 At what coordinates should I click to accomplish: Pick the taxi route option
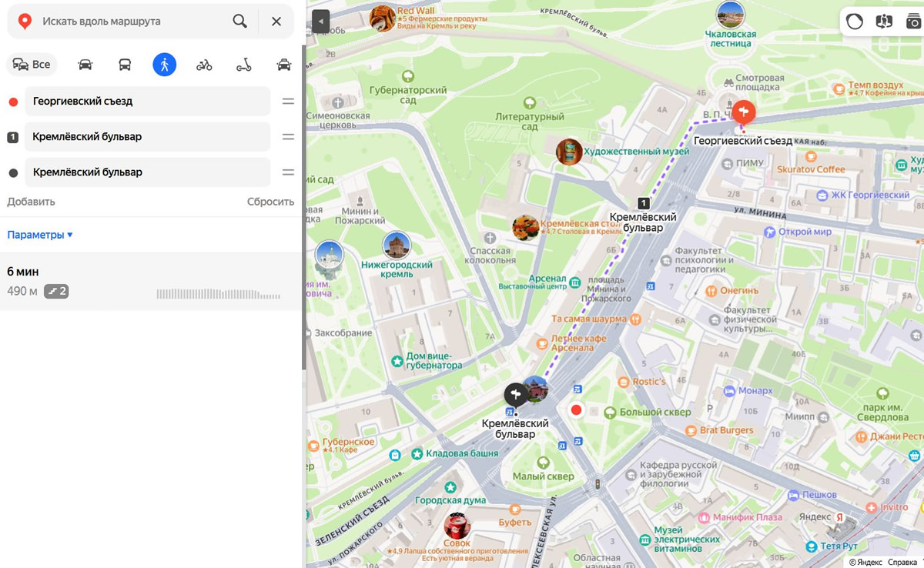click(x=284, y=65)
